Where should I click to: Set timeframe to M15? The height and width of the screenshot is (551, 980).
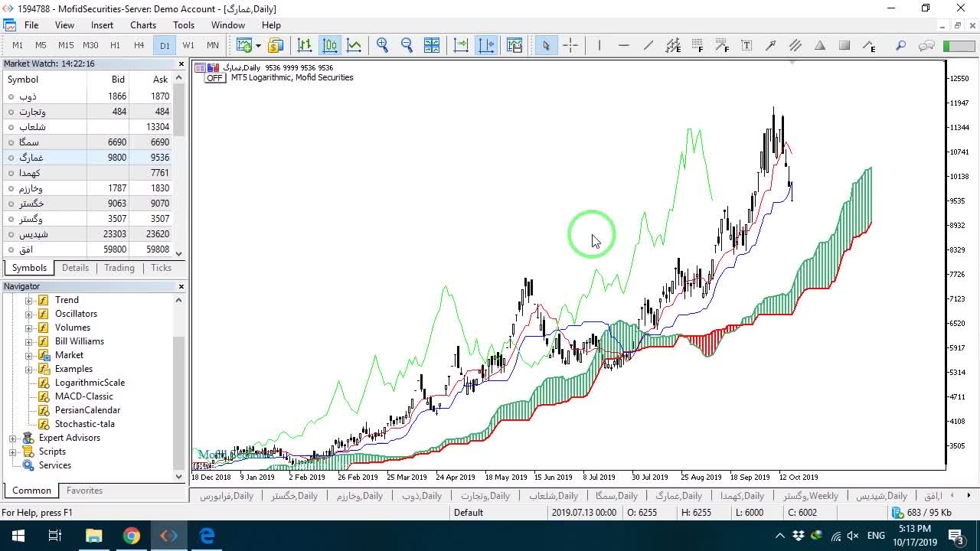(x=66, y=46)
